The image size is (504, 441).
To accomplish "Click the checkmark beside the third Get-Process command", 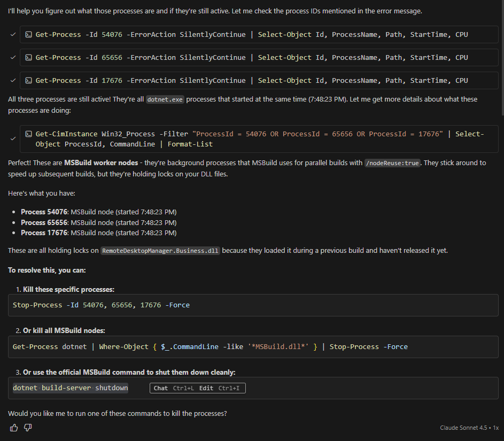I will pos(13,80).
